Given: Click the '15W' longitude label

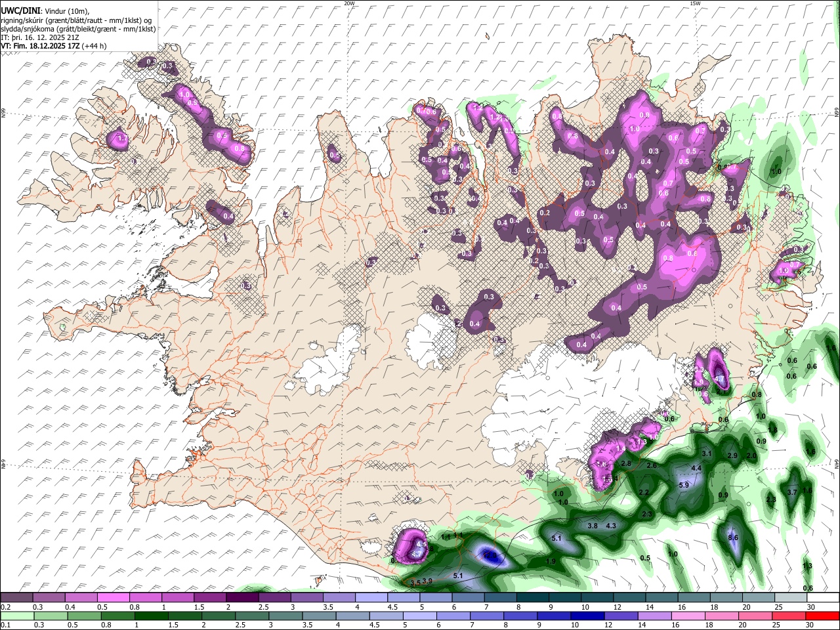Looking at the screenshot, I should coord(695,3).
